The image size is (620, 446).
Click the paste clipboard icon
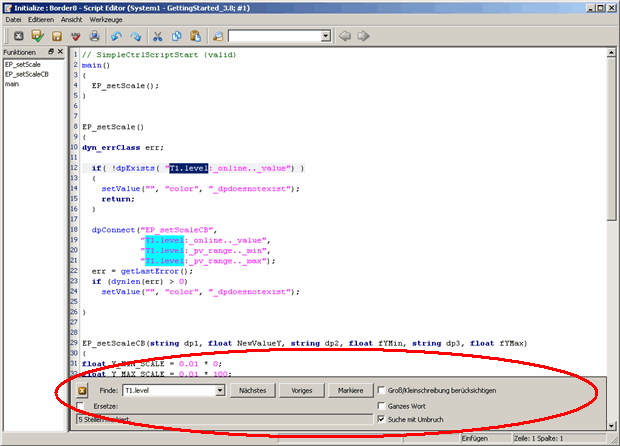point(194,36)
